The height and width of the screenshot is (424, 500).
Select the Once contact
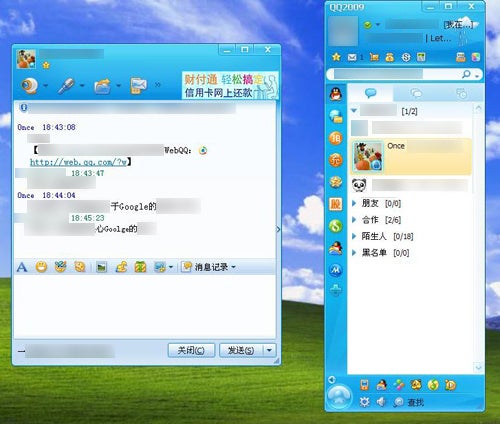[x=411, y=156]
